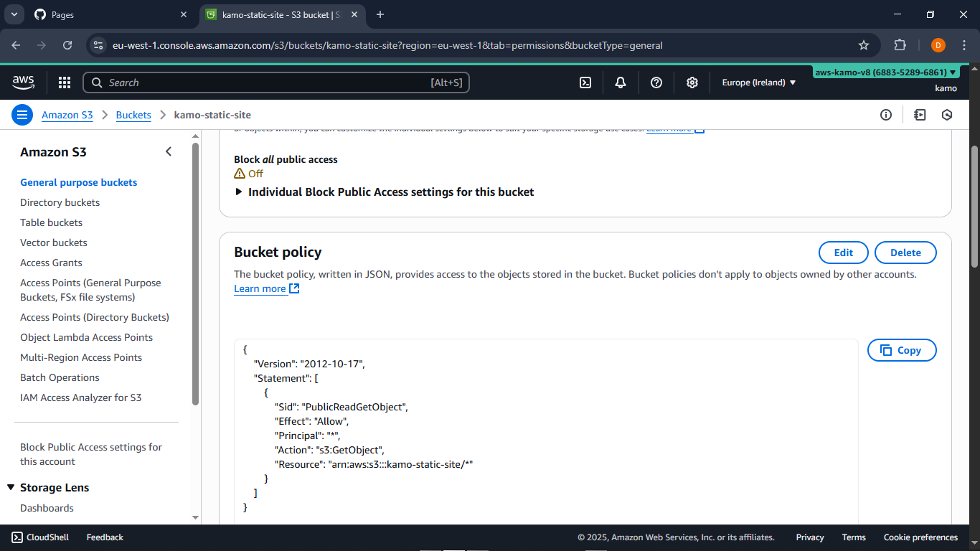Open the info panel beside the breadcrumb
Screen dimensions: 980x551
(886, 115)
